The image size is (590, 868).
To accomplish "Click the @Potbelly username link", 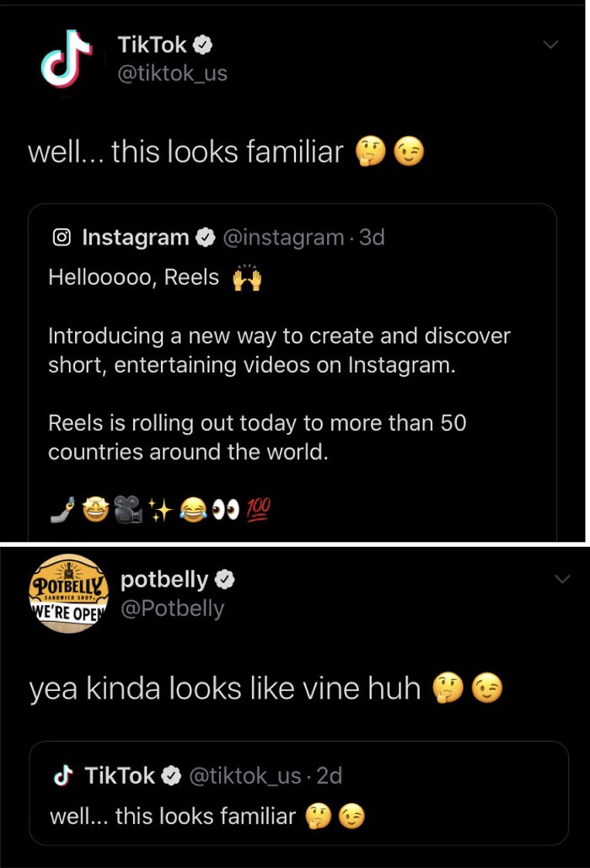I will 174,608.
